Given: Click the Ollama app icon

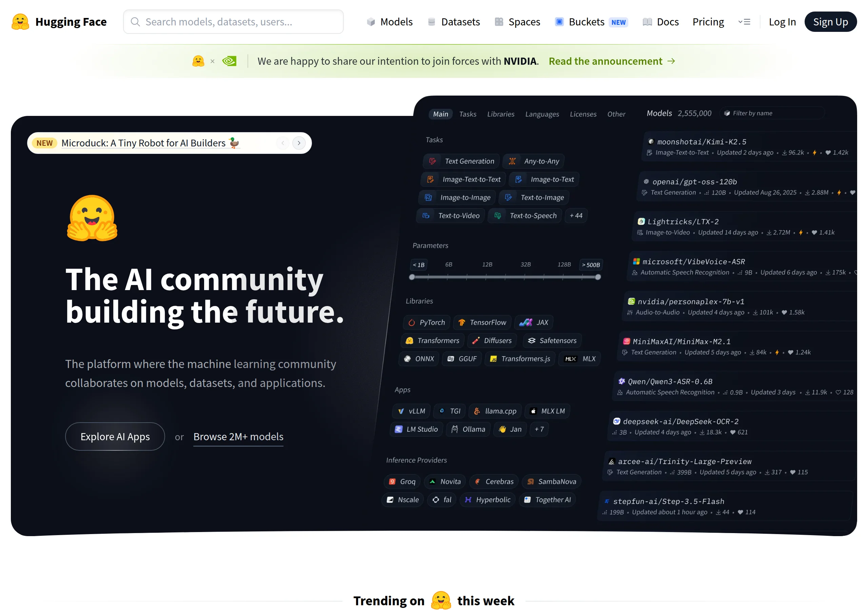Looking at the screenshot, I should coord(455,429).
